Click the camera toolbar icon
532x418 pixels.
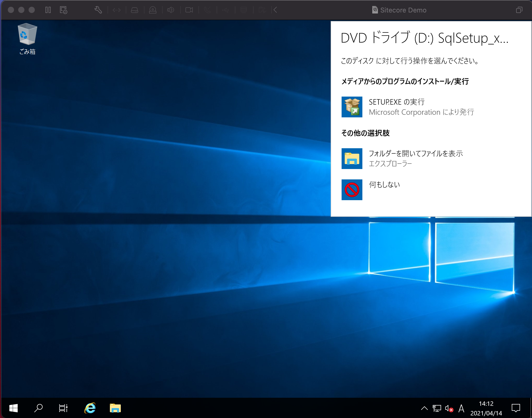point(189,10)
